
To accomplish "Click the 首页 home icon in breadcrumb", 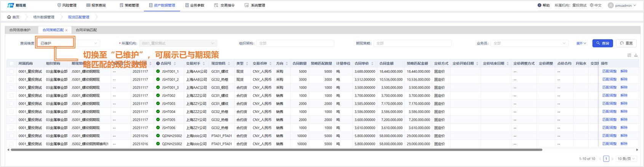I will click(9, 17).
